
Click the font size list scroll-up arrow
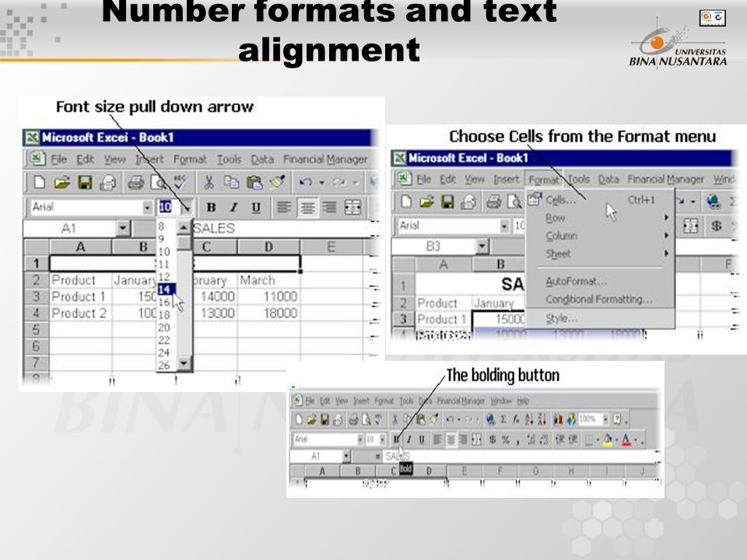point(184,228)
